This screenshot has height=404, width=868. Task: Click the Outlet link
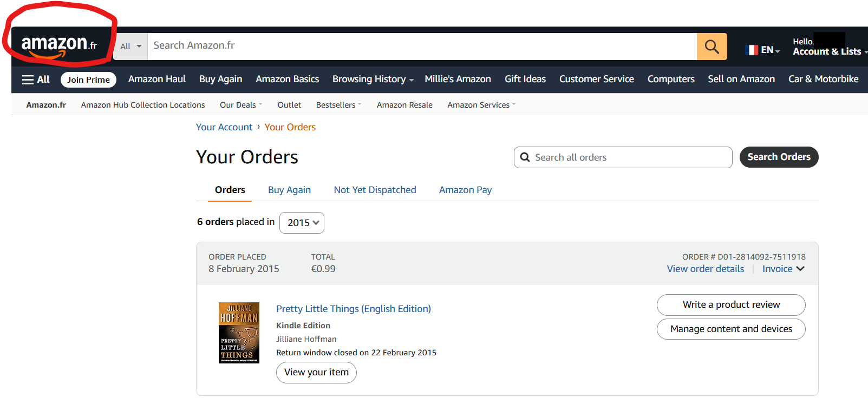pos(289,105)
